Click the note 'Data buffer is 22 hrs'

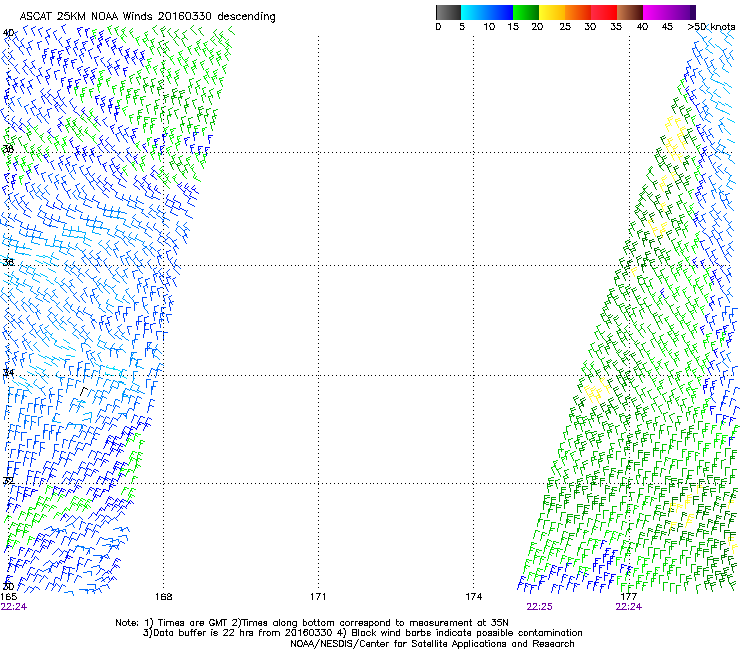204,633
